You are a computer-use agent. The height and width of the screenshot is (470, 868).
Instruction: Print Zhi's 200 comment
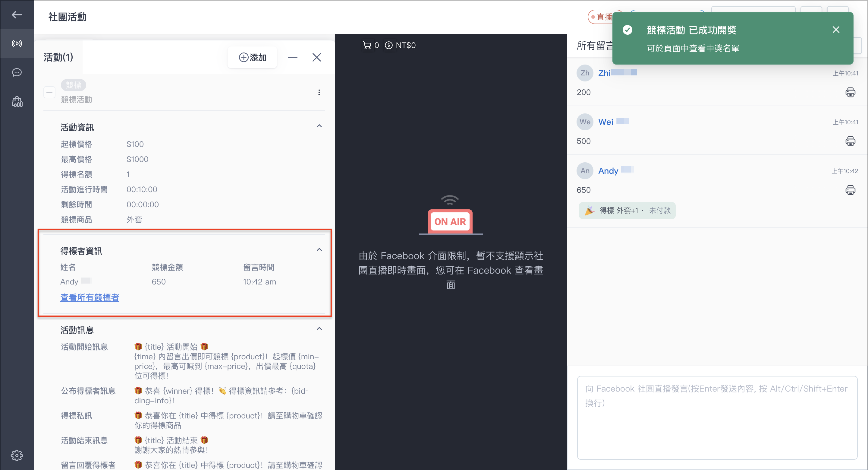click(x=850, y=92)
